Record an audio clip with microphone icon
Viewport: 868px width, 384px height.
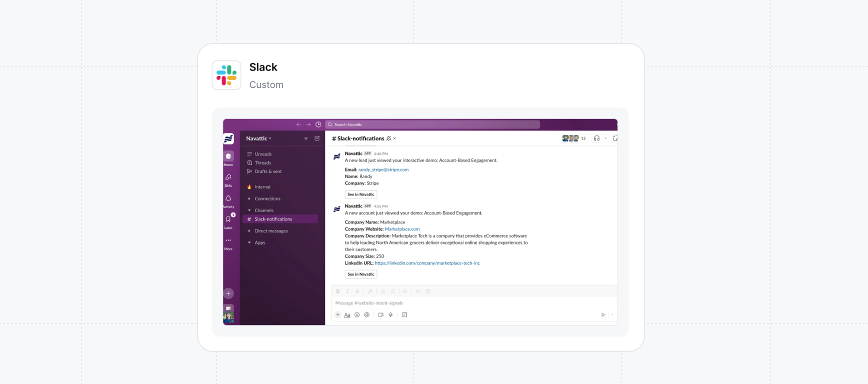pos(390,315)
